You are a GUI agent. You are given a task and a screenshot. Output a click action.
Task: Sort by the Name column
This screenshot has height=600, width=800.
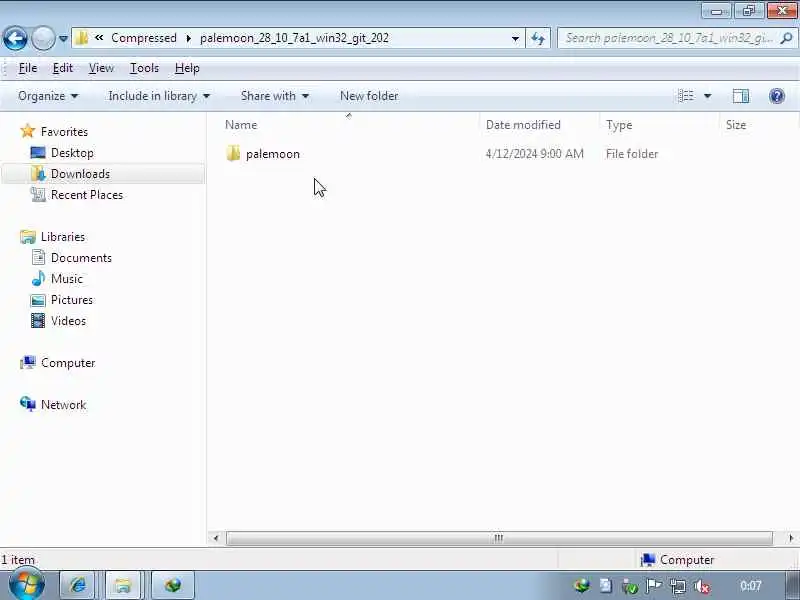241,125
